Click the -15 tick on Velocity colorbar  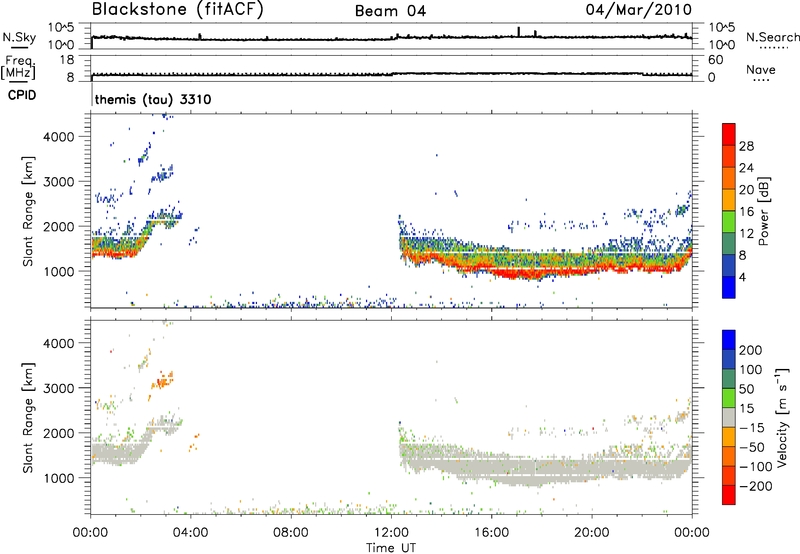pyautogui.click(x=752, y=427)
